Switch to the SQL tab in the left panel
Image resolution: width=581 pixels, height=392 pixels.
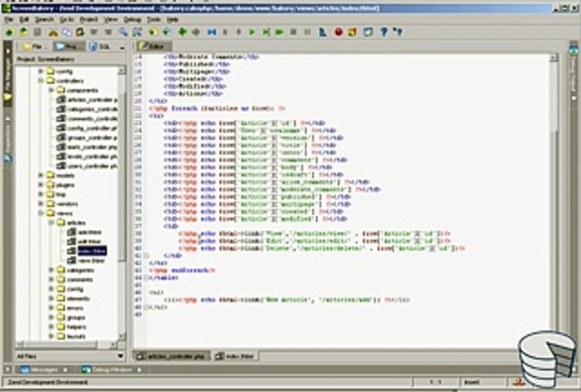point(100,47)
